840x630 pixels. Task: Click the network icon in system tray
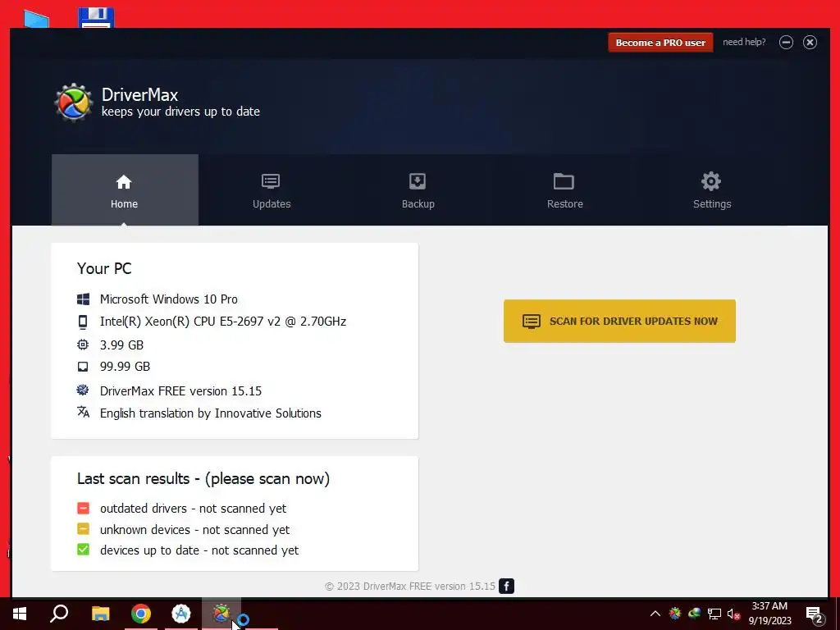click(714, 614)
